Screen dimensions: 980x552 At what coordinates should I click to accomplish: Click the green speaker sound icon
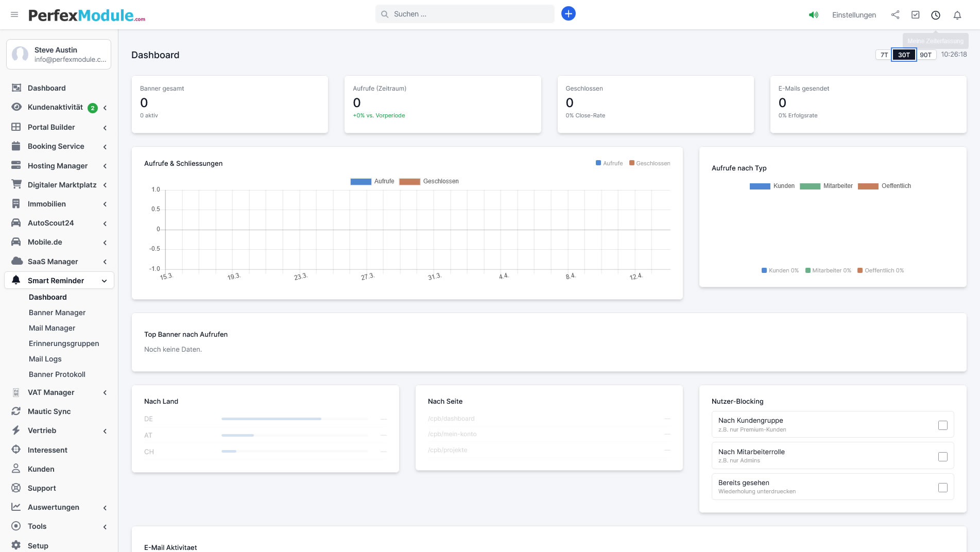(813, 15)
